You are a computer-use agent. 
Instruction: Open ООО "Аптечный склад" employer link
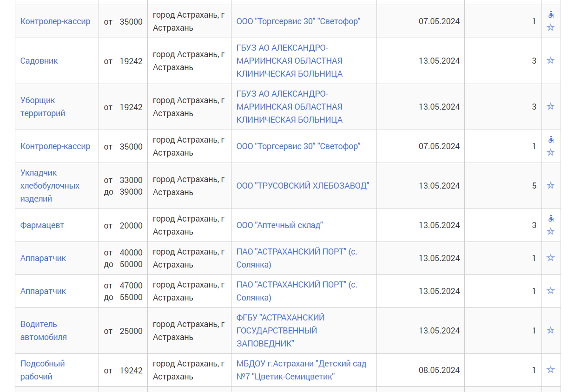(279, 225)
